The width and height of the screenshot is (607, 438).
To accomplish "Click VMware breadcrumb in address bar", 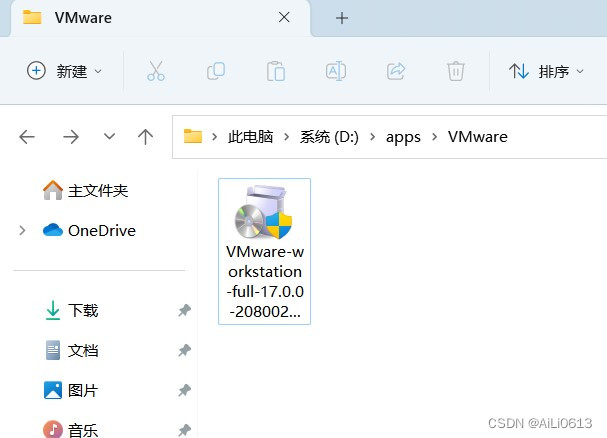I will tap(478, 137).
